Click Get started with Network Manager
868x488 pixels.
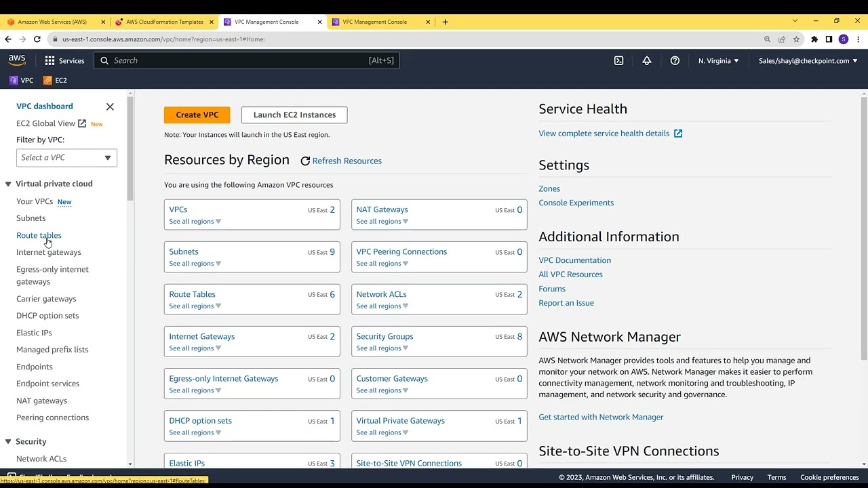(601, 417)
